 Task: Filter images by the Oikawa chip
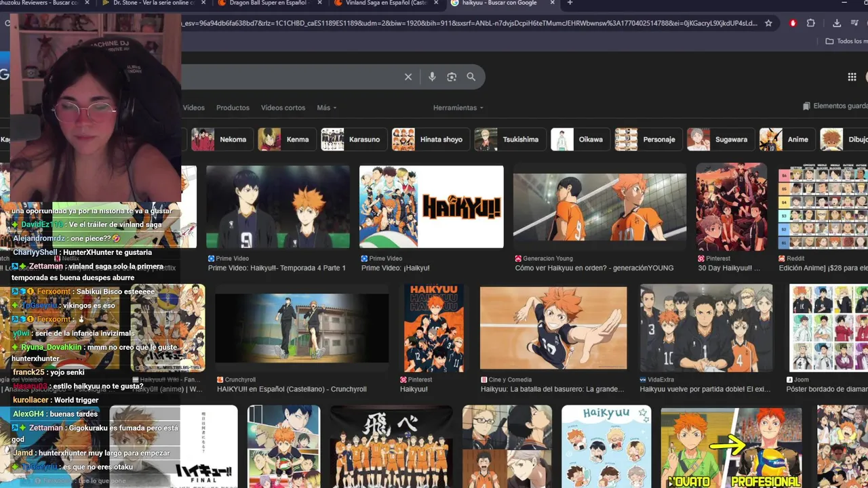coord(580,140)
